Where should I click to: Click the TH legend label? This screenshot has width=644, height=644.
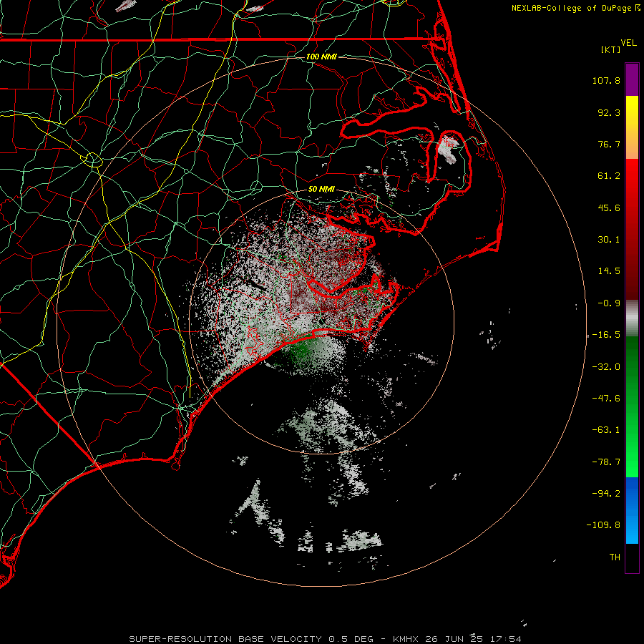pos(615,557)
